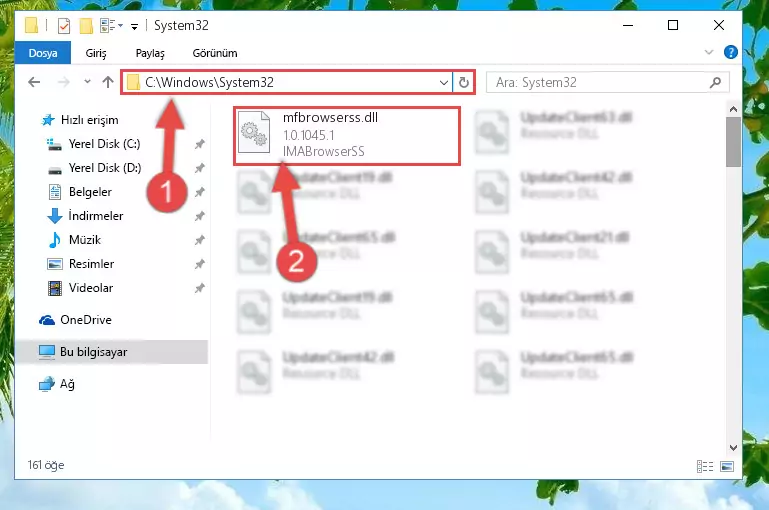Click the vertical scrollbar up arrow
Viewport: 769px width, 510px height.
point(733,109)
